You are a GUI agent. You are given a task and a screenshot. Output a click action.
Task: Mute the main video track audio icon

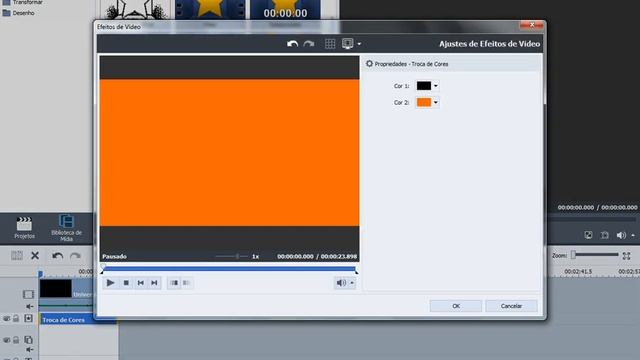(x=29, y=306)
